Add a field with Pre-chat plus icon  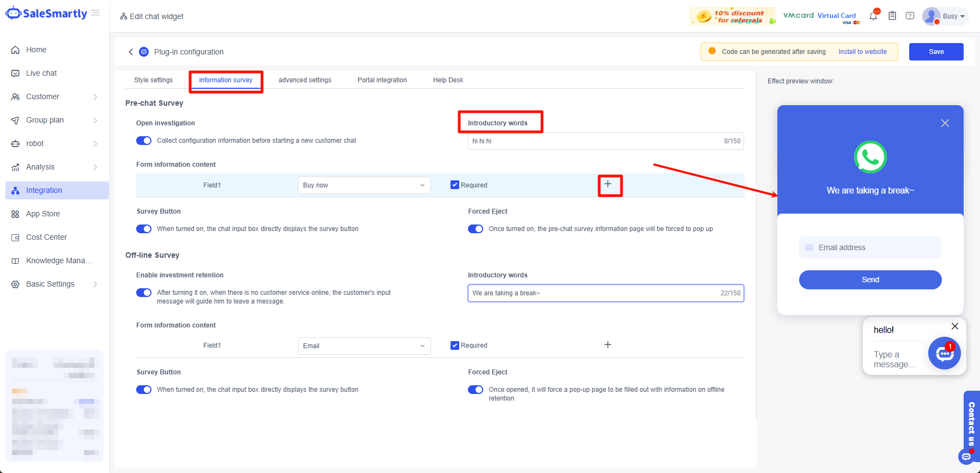click(608, 184)
